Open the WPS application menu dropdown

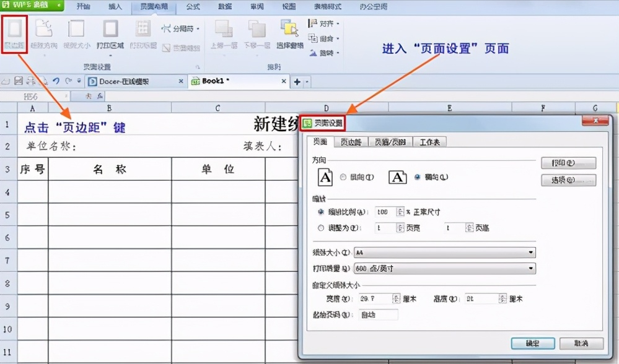pyautogui.click(x=59, y=5)
